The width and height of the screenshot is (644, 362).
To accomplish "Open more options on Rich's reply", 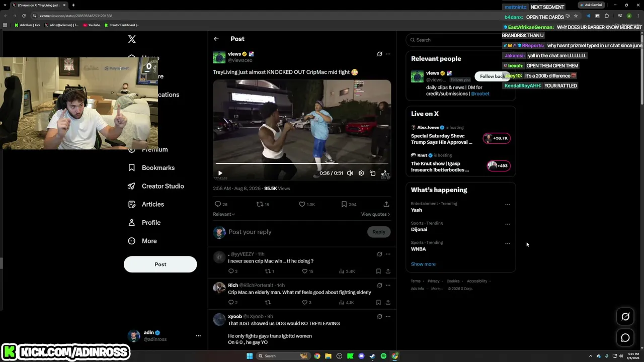I will 388,285.
